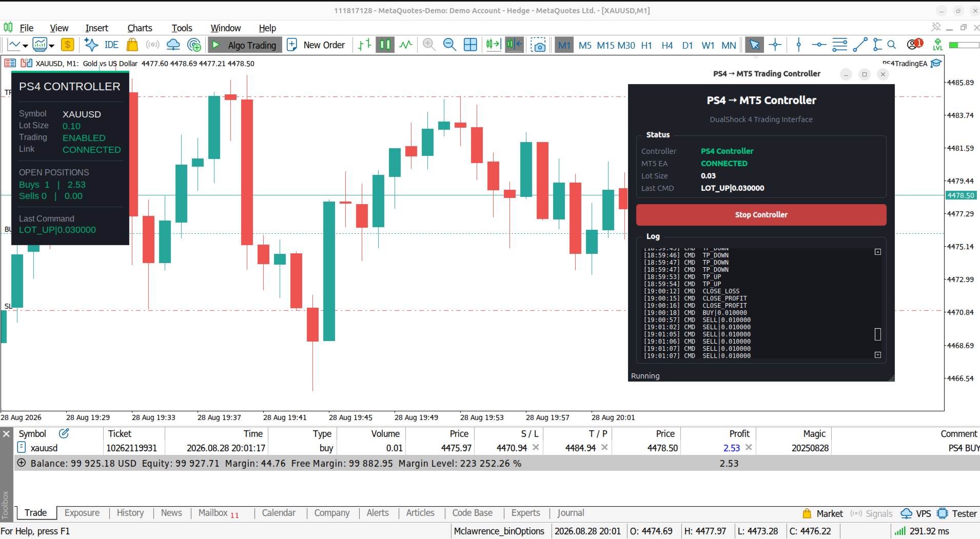Image resolution: width=980 pixels, height=539 pixels.
Task: Select the trendline drawing tool
Action: [860, 45]
